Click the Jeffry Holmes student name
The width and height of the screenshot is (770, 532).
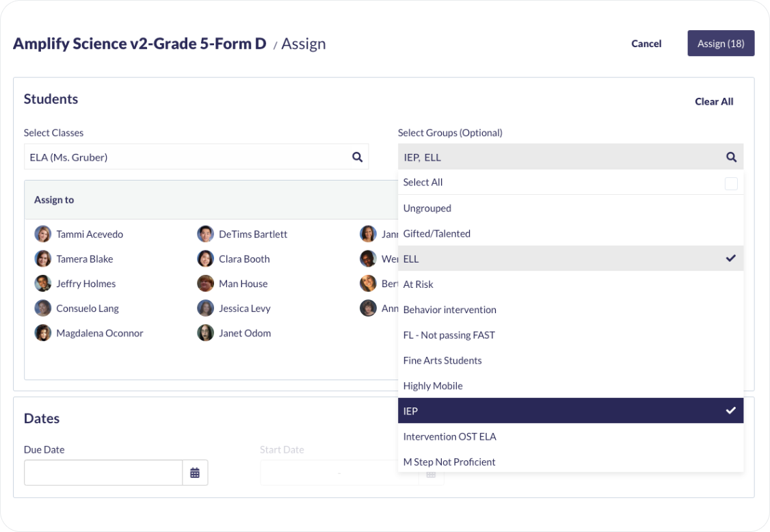86,284
